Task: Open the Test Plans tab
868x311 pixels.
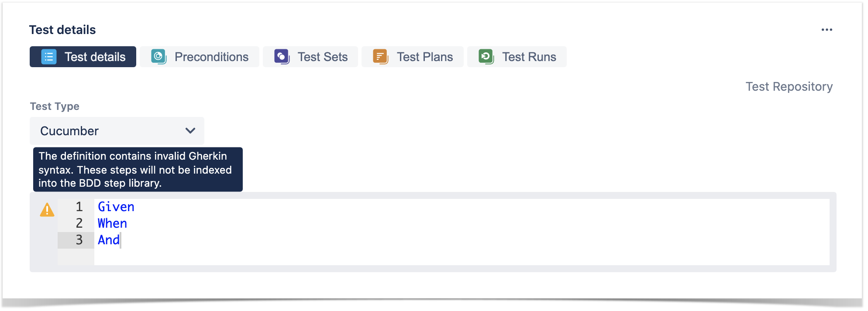Action: click(x=413, y=57)
